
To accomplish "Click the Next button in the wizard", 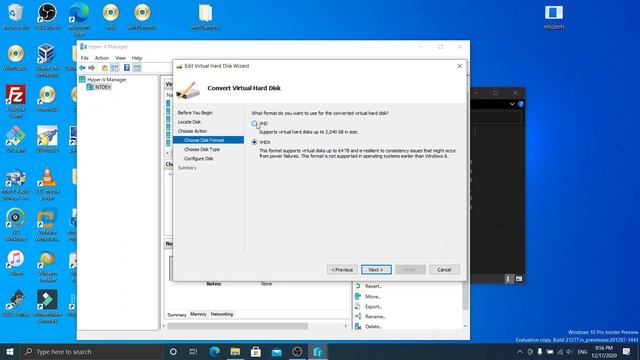I will (x=376, y=269).
